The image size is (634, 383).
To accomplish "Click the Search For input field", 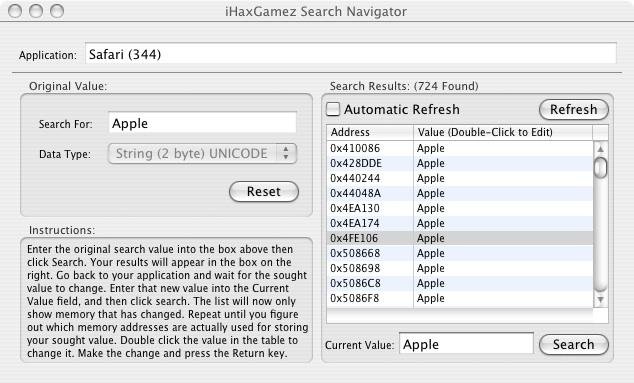I will (202, 123).
